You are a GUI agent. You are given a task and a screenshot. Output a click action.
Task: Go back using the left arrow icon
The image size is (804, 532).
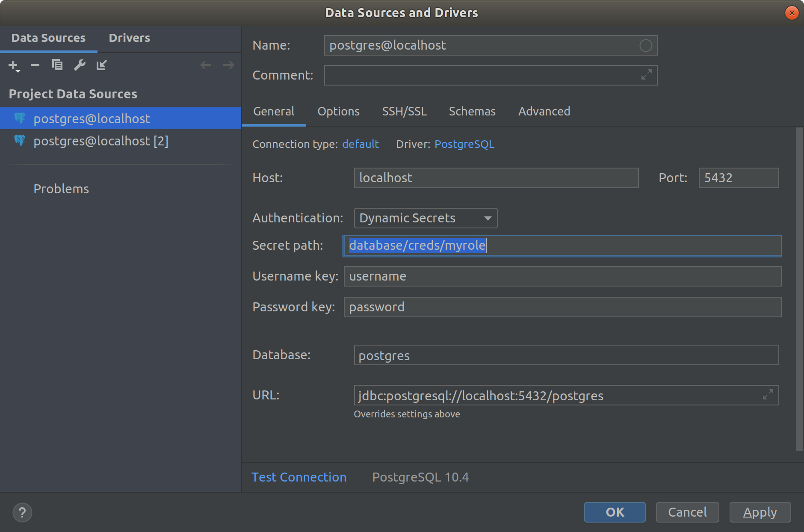click(x=206, y=65)
